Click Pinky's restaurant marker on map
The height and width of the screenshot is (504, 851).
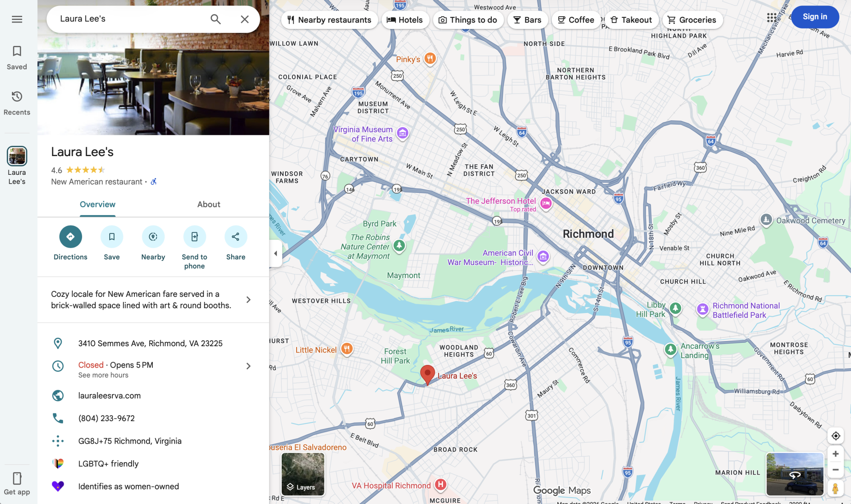point(430,58)
